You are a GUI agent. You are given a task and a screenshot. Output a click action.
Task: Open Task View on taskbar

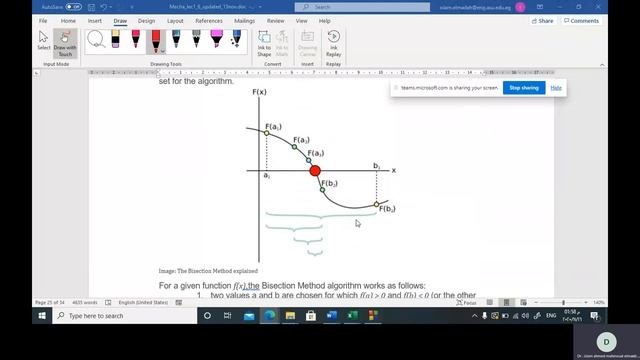pos(227,316)
